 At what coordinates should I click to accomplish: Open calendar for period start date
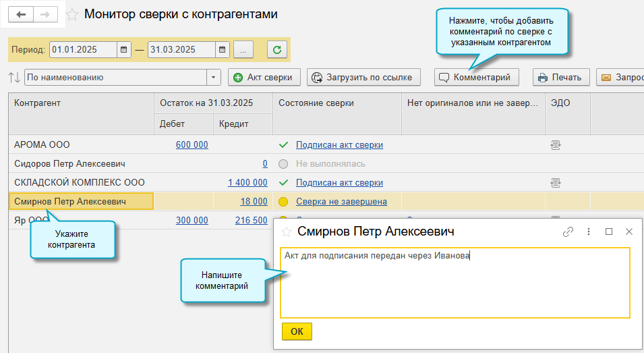tap(123, 49)
